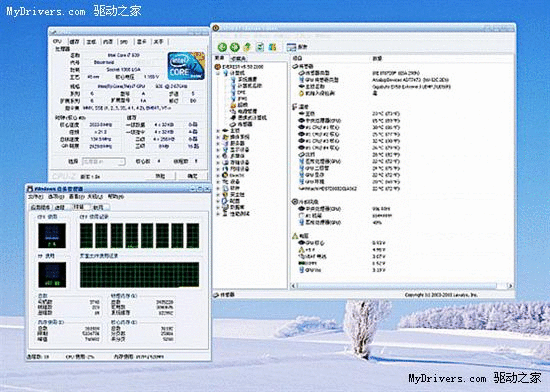Collapse the Computer (计算机) tree node
The width and height of the screenshot is (550, 392).
218,73
